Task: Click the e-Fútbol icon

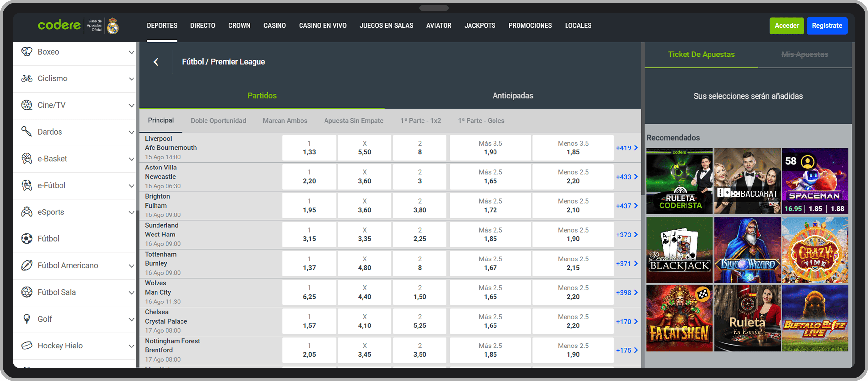Action: click(x=27, y=185)
